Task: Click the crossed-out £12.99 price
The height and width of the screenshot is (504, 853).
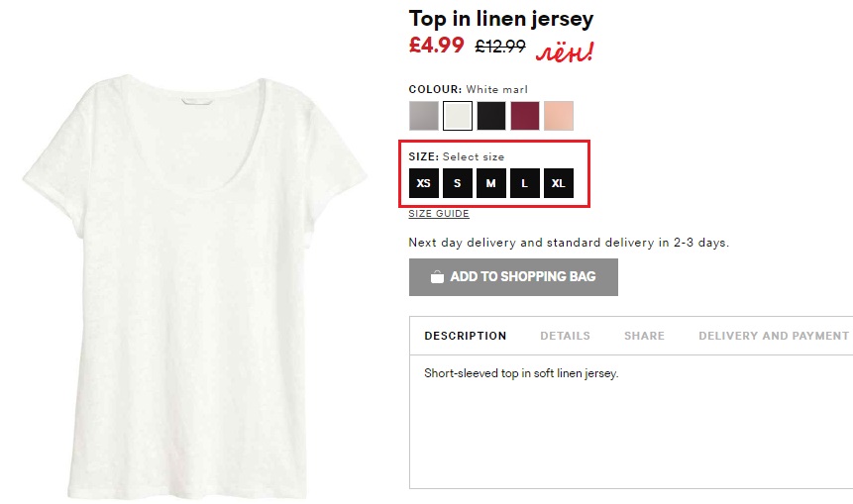Action: click(x=500, y=46)
